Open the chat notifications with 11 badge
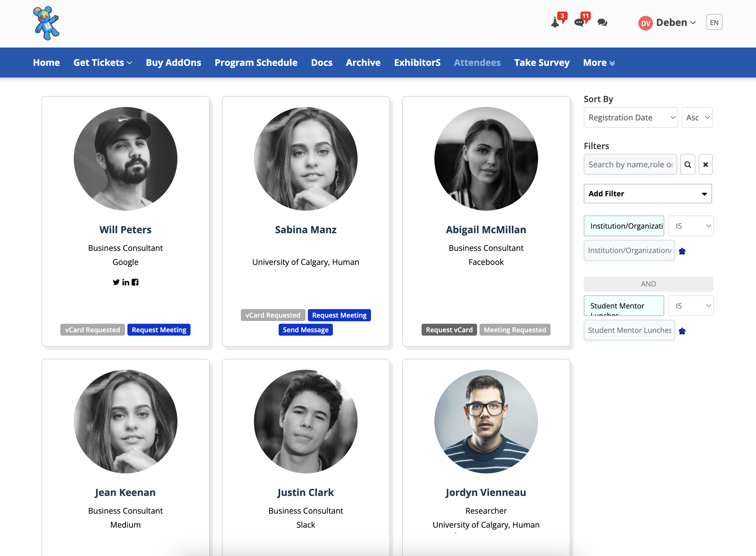 [x=579, y=23]
